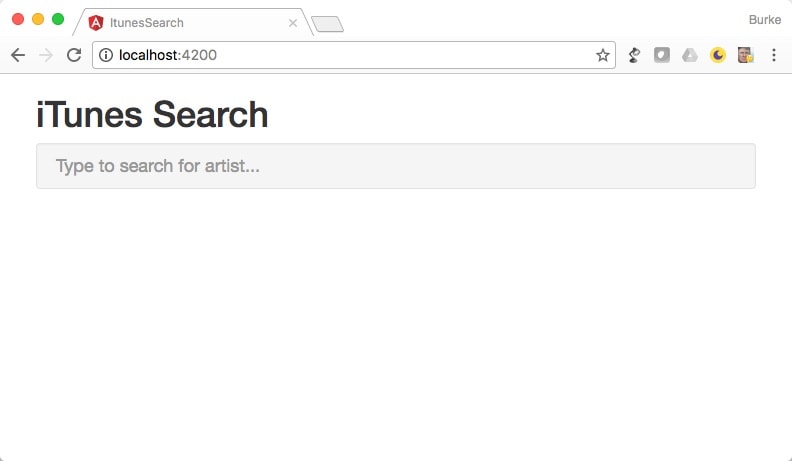Viewport: 792px width, 461px height.
Task: Reload the localhost:4200 page
Action: click(74, 55)
